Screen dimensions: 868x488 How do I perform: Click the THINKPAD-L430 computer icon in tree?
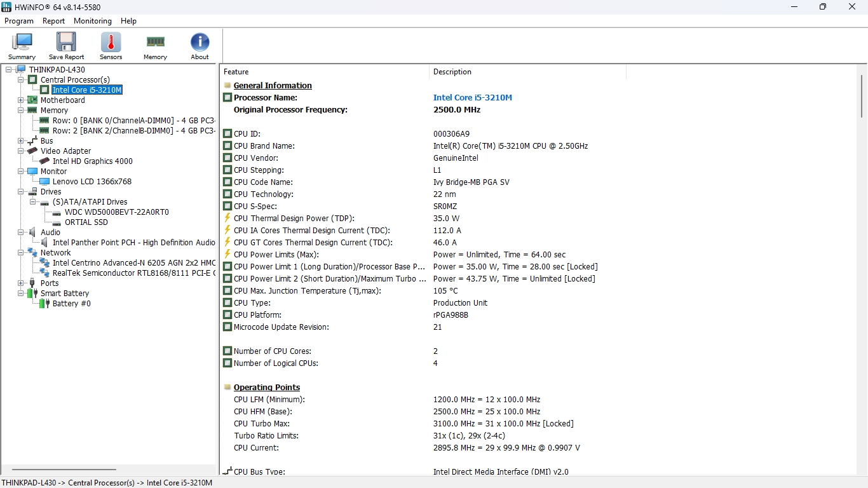(21, 70)
